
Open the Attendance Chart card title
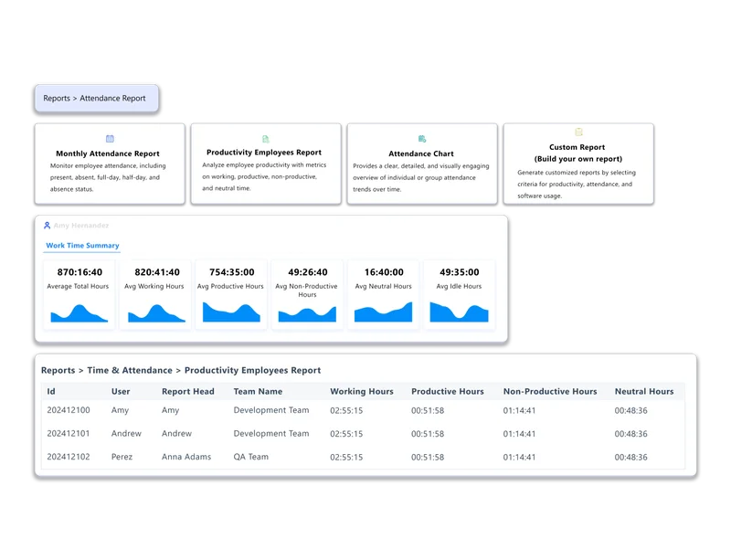click(421, 153)
